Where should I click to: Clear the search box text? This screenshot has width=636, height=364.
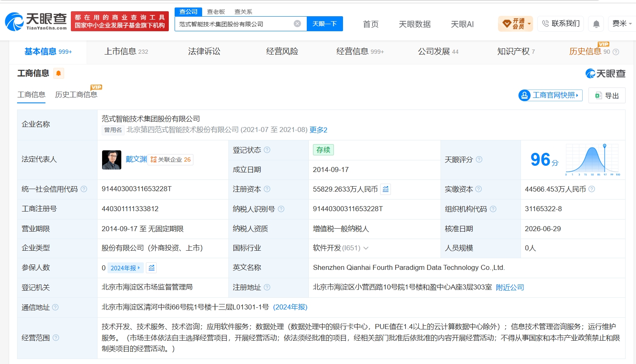(x=297, y=24)
